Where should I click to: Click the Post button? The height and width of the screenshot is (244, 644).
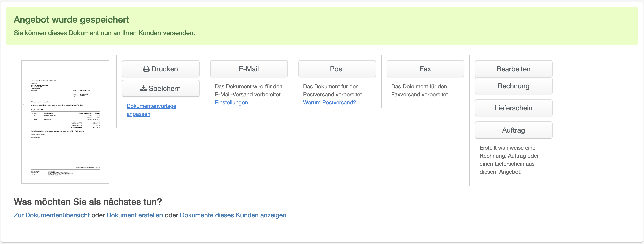coord(337,69)
